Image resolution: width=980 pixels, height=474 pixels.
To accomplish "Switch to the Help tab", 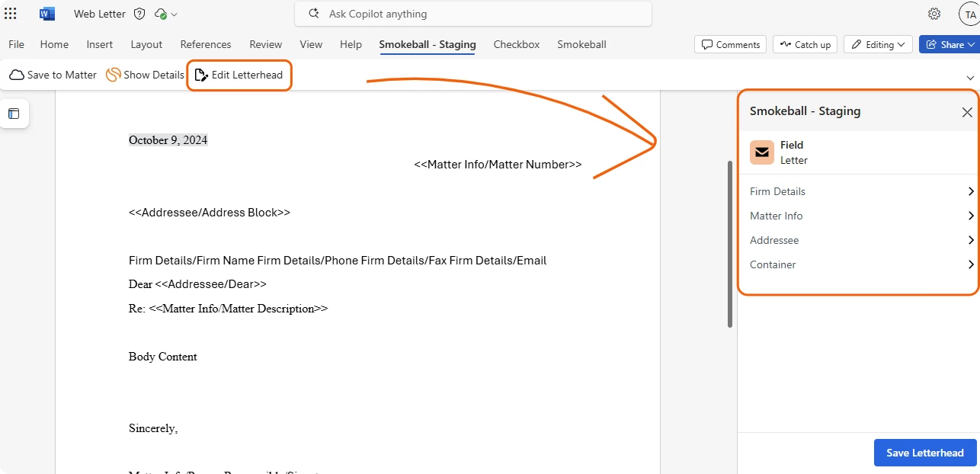I will 351,44.
